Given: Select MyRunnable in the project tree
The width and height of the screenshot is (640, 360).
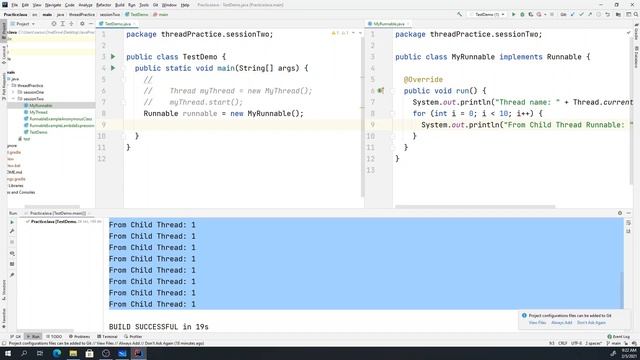Looking at the screenshot, I should tap(41, 105).
